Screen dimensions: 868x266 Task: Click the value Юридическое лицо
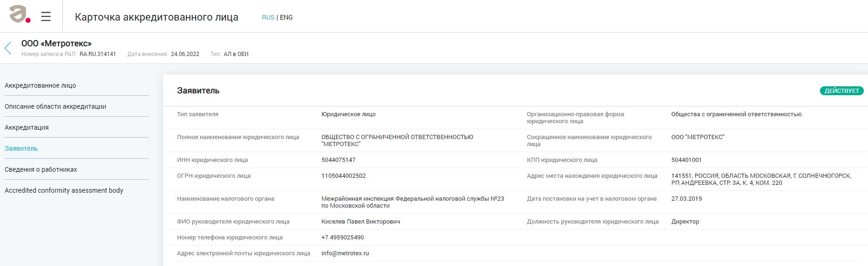349,114
